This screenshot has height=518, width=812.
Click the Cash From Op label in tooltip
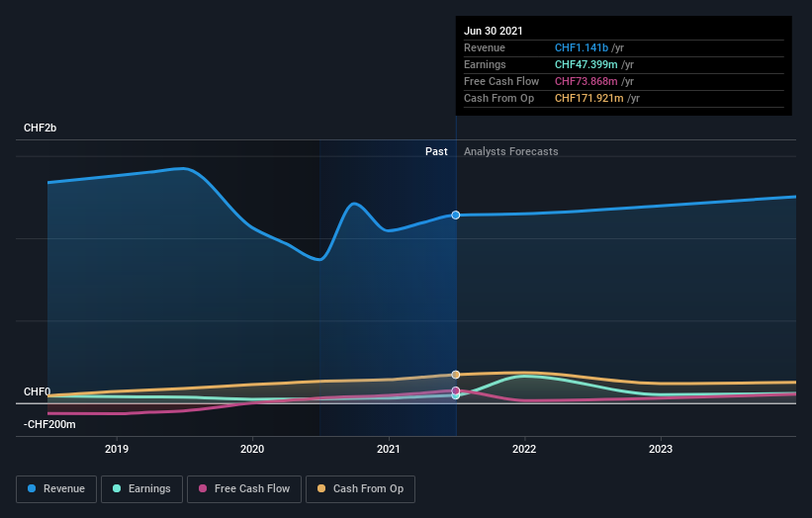point(498,98)
